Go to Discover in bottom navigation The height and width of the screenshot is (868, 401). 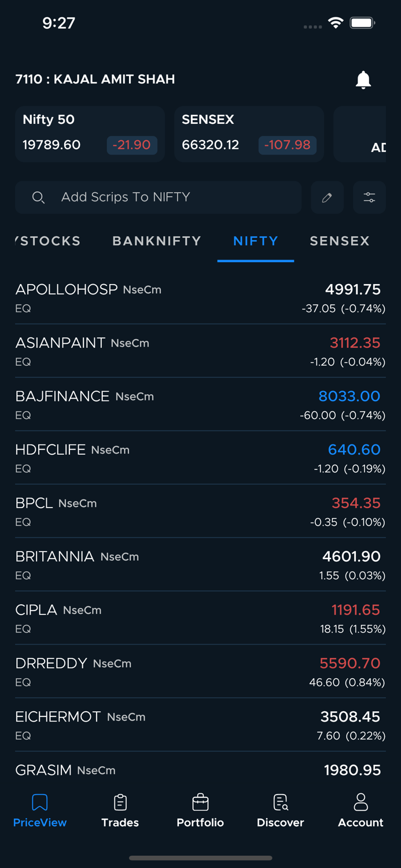pos(281,810)
